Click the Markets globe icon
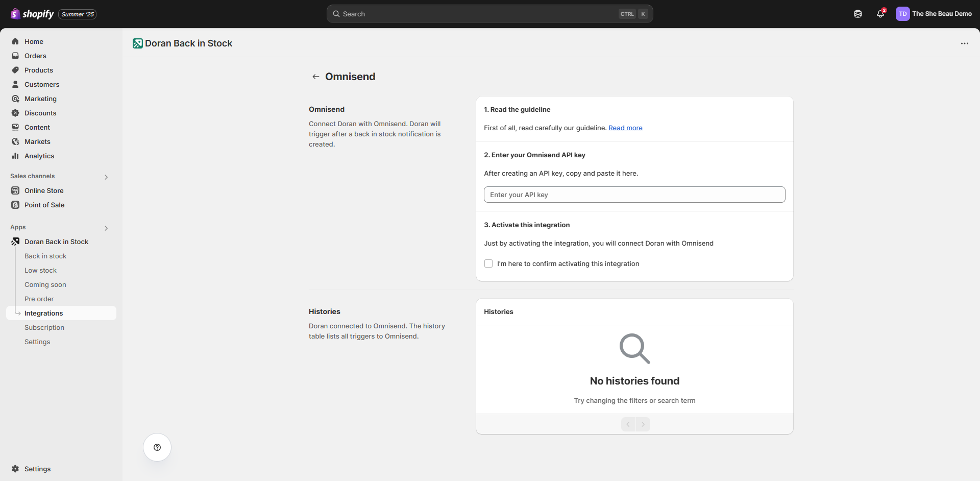Screen dimensions: 980x481 pyautogui.click(x=15, y=141)
